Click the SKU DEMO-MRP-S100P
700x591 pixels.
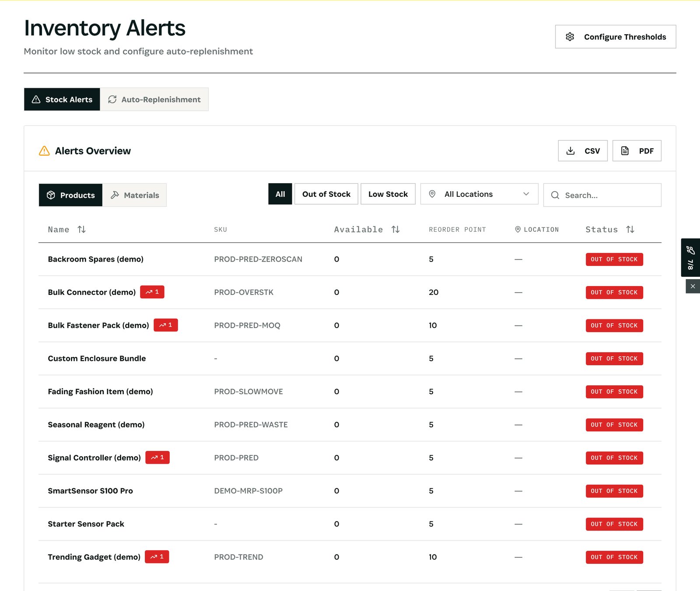248,491
